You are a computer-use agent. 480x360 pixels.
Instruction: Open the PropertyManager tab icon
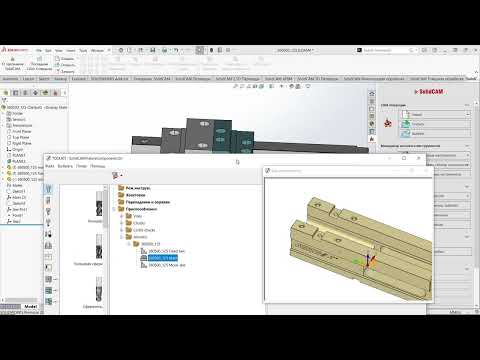[x=15, y=93]
